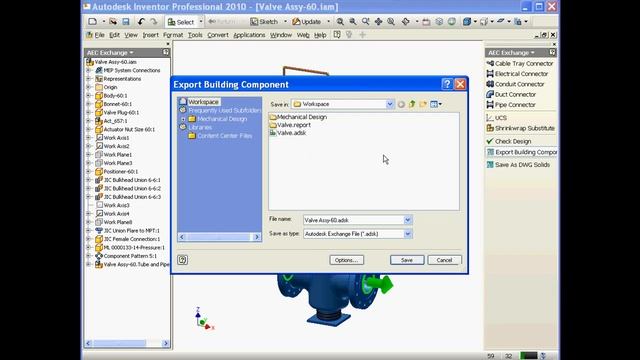Click the Rotate/Orbit view icon
The width and height of the screenshot is (640, 360).
405,22
